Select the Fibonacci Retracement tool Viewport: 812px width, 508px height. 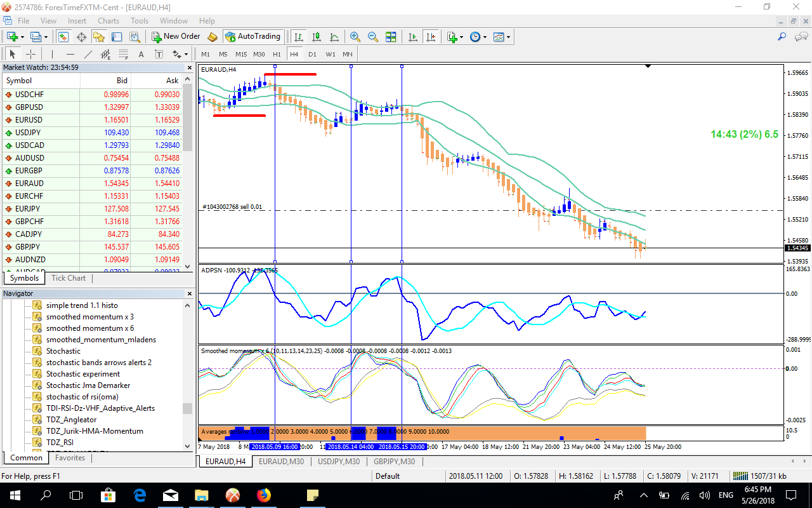[124, 54]
